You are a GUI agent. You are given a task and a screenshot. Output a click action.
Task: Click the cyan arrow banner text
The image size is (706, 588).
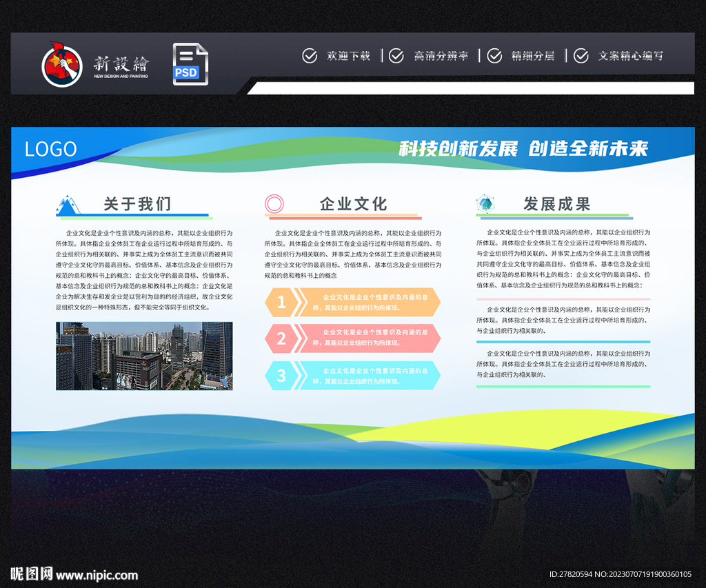[370, 376]
